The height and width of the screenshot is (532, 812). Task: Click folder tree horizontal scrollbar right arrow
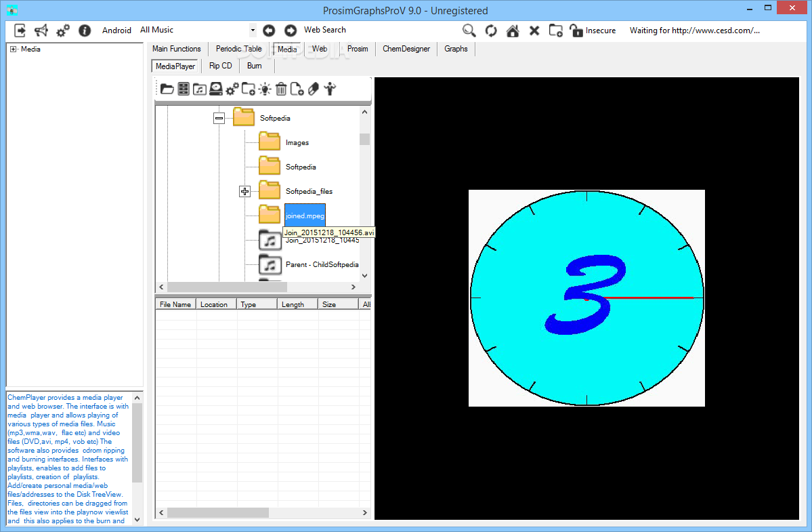(354, 287)
